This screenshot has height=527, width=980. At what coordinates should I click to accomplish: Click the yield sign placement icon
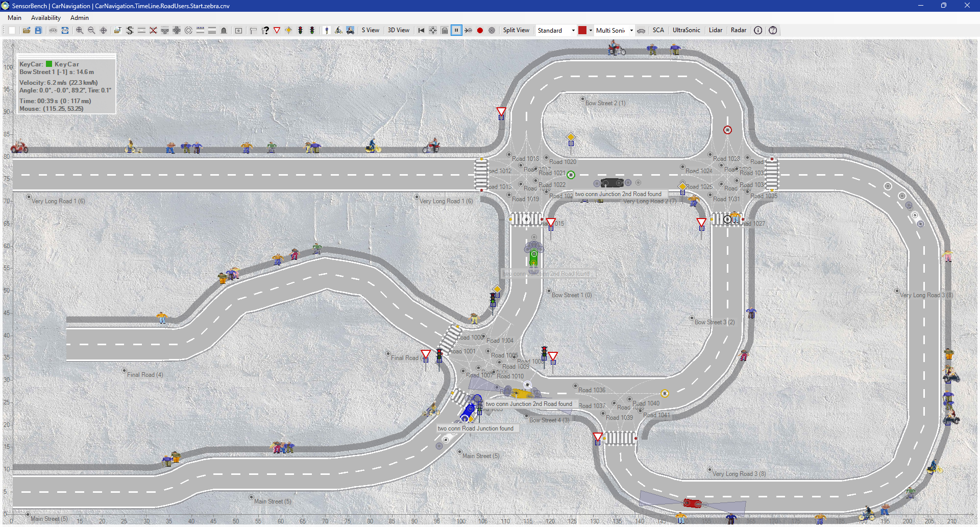[x=277, y=30]
